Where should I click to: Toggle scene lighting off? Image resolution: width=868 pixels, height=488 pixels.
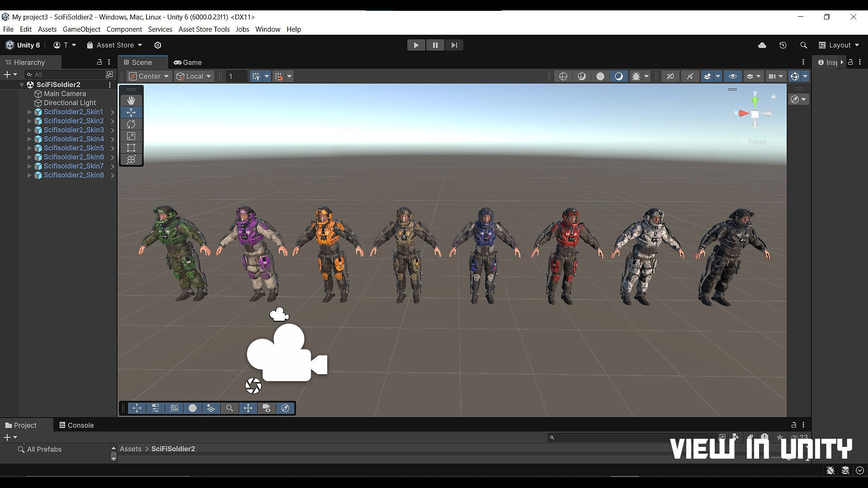point(690,76)
